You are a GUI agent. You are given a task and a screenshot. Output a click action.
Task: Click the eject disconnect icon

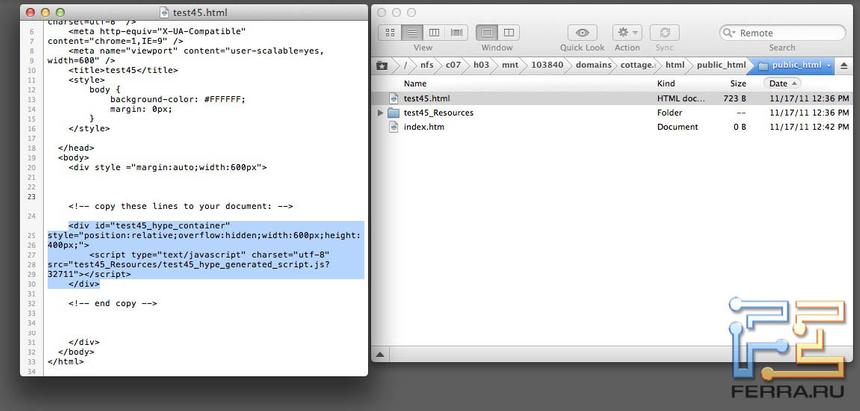pos(844,65)
